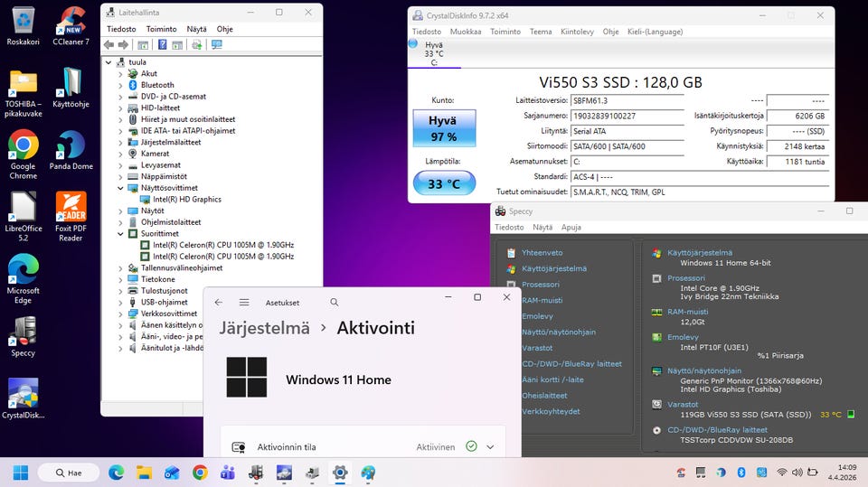Screen dimensions: 868x487
Task: Open Chrome from the taskbar
Action: (x=200, y=473)
